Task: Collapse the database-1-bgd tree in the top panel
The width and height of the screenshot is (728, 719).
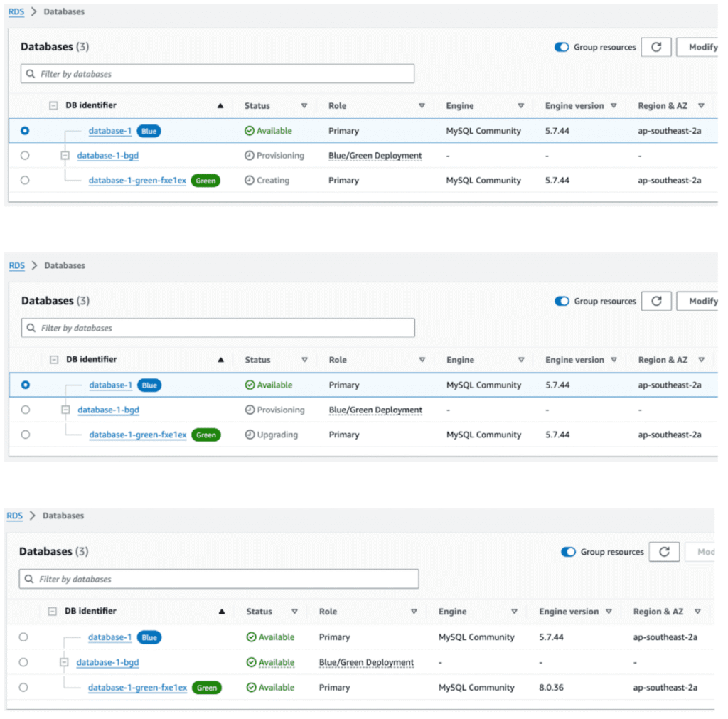Action: click(65, 156)
